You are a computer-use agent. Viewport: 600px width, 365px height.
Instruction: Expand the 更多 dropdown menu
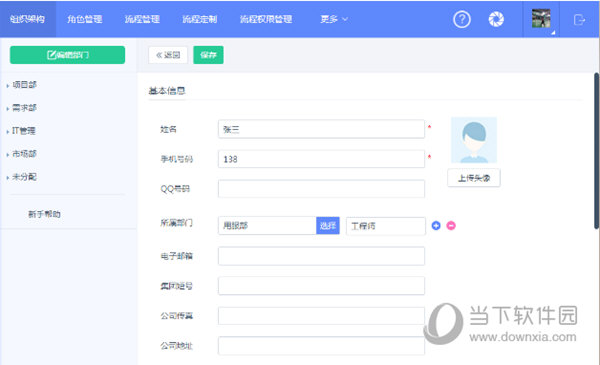[334, 19]
